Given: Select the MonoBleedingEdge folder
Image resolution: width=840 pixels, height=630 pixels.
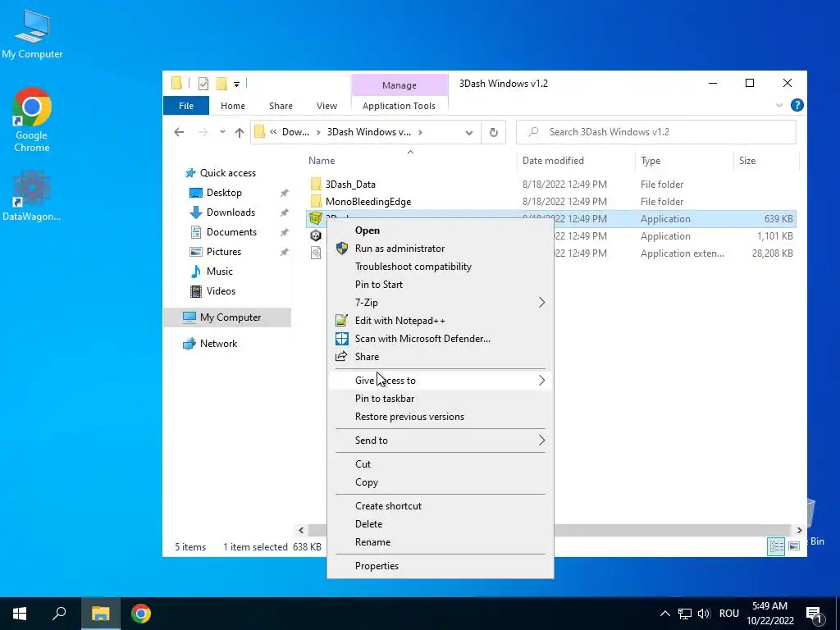Looking at the screenshot, I should point(368,202).
